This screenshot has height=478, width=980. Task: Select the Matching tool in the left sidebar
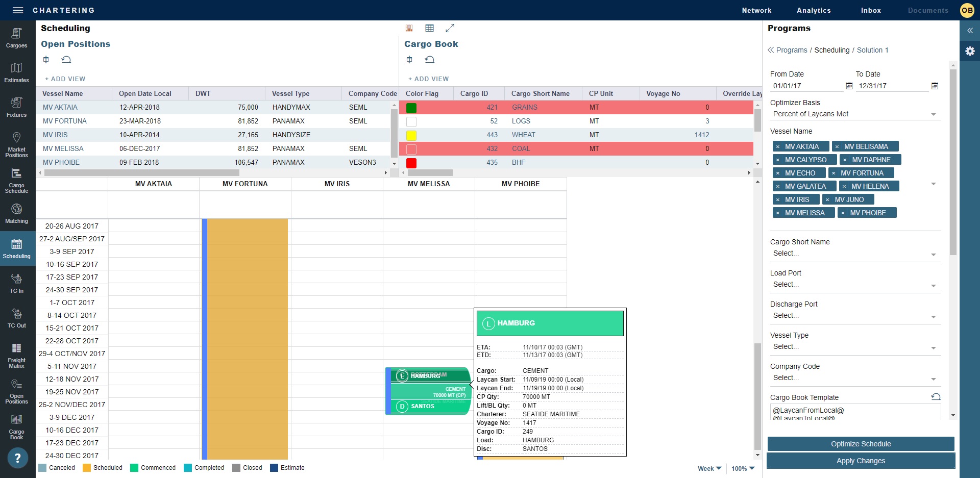click(x=17, y=213)
